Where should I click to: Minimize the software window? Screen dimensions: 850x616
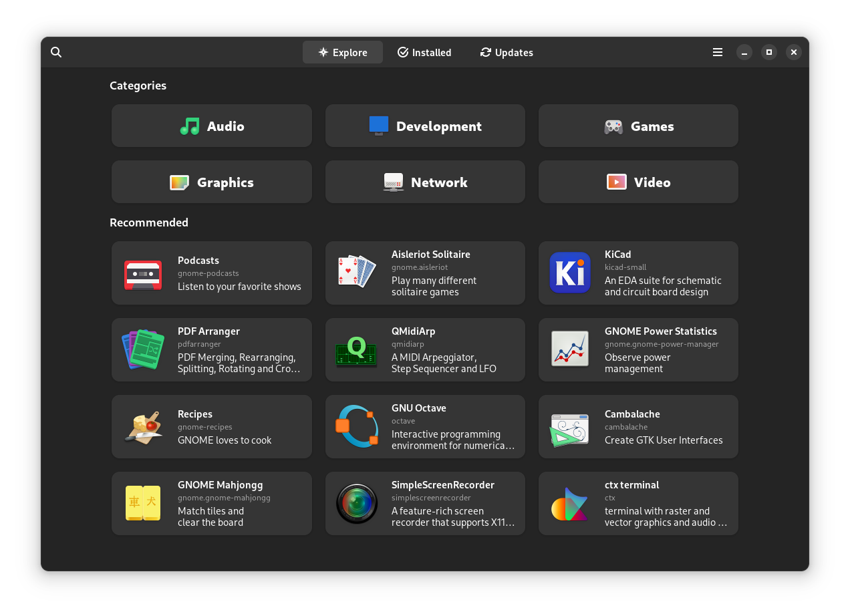pos(744,52)
